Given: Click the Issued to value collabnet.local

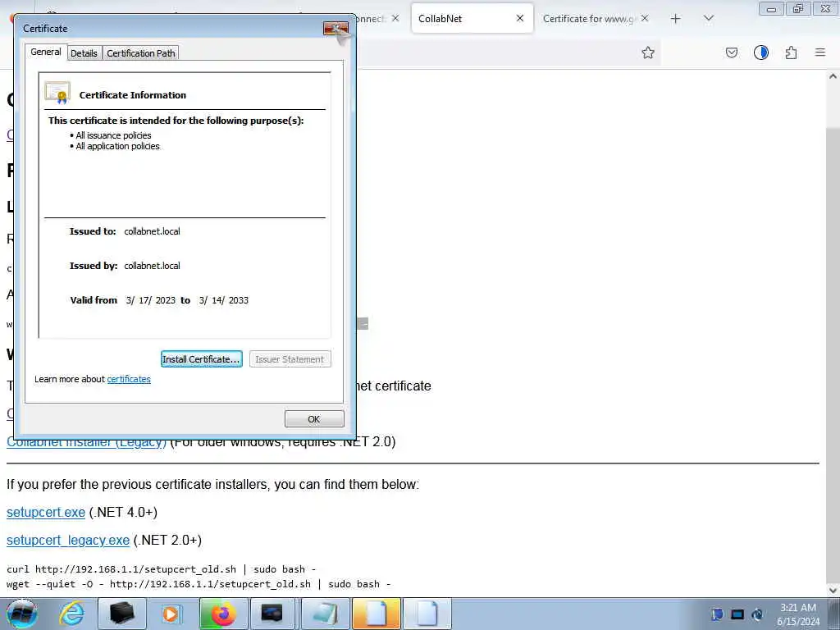Looking at the screenshot, I should click(152, 231).
